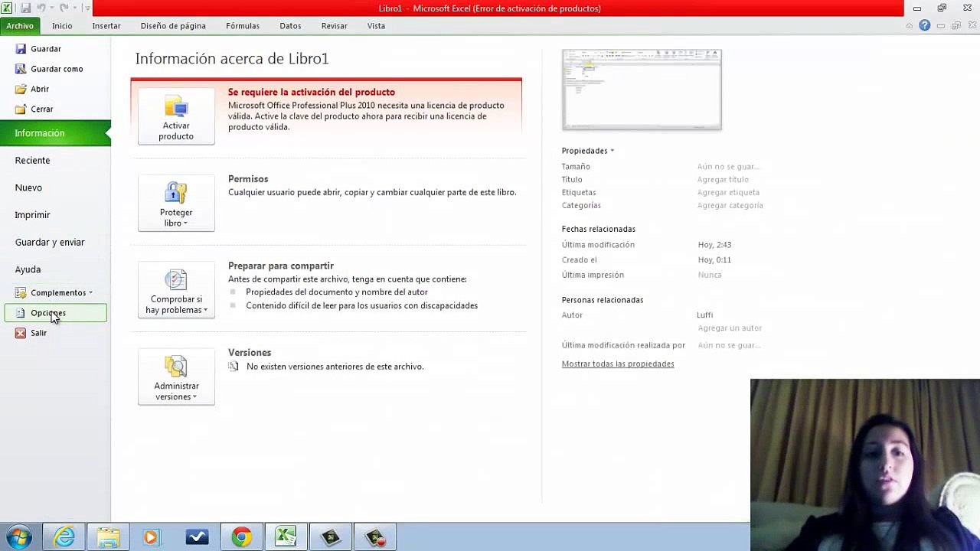Click the Excel icon in the taskbar
Viewport: 980px width, 551px height.
(286, 537)
